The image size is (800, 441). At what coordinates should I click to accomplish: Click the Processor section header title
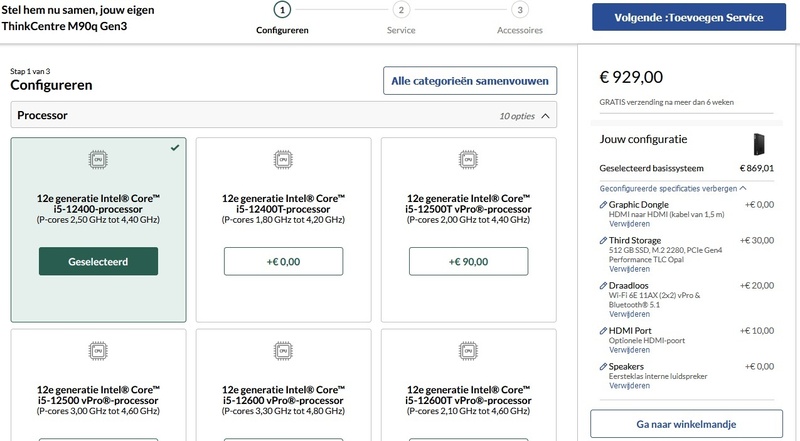point(42,115)
